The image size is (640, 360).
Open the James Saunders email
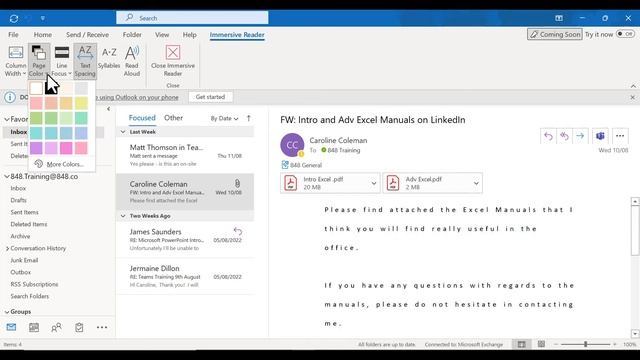coord(185,240)
